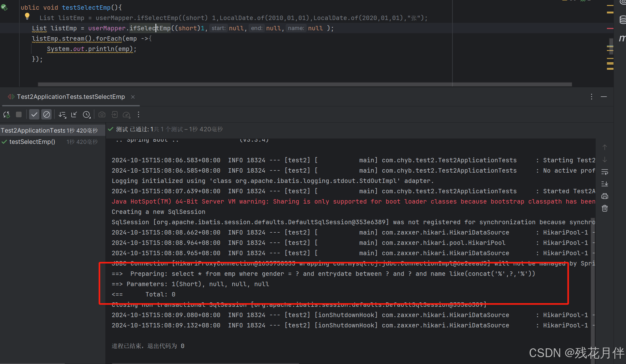The height and width of the screenshot is (364, 626).
Task: Click the yellow light bulb intention icon
Action: pos(27,16)
